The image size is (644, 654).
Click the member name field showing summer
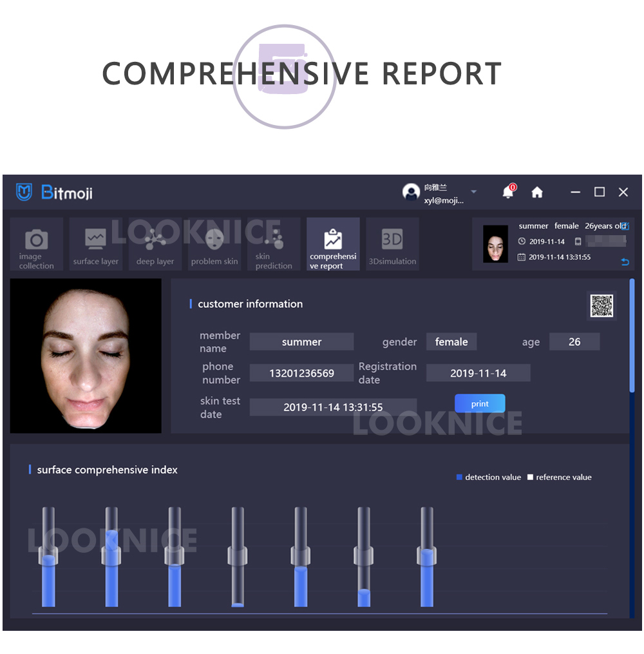pyautogui.click(x=301, y=341)
